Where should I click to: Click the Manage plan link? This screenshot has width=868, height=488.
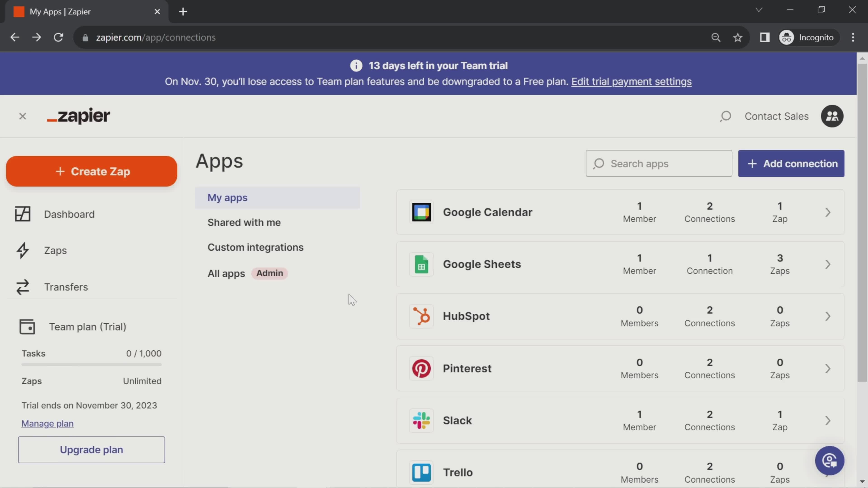click(47, 423)
